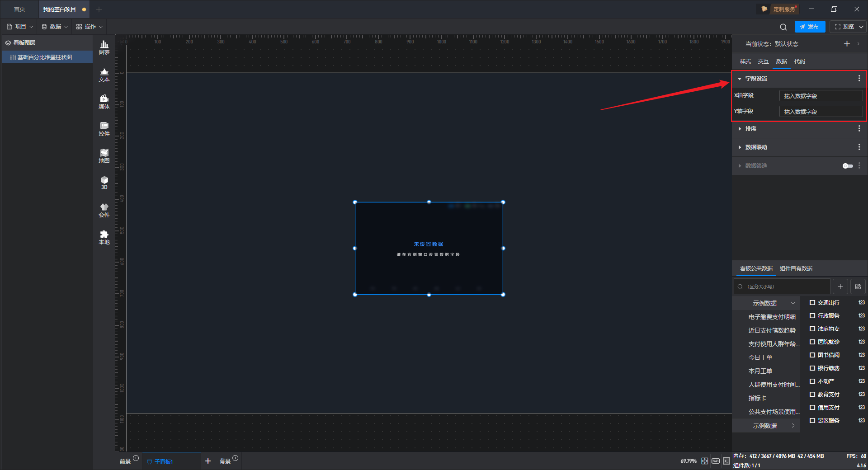Open the 数据联动 three-dot menu
This screenshot has width=868, height=470.
(859, 147)
